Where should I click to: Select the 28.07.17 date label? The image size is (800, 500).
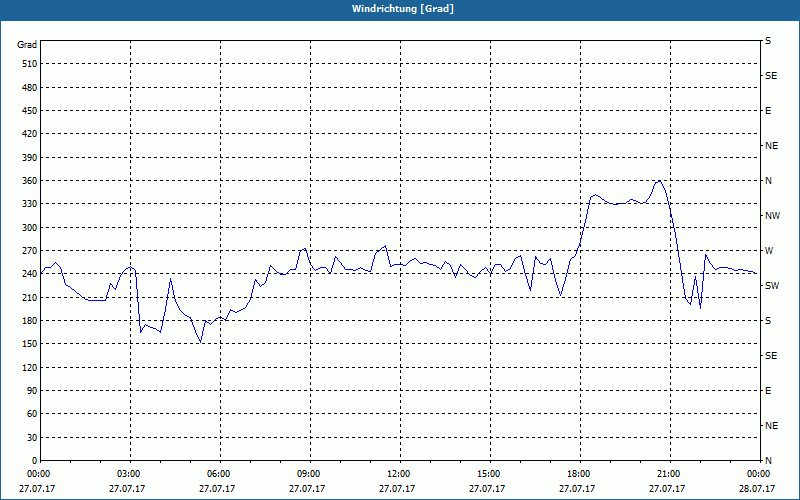pyautogui.click(x=757, y=489)
